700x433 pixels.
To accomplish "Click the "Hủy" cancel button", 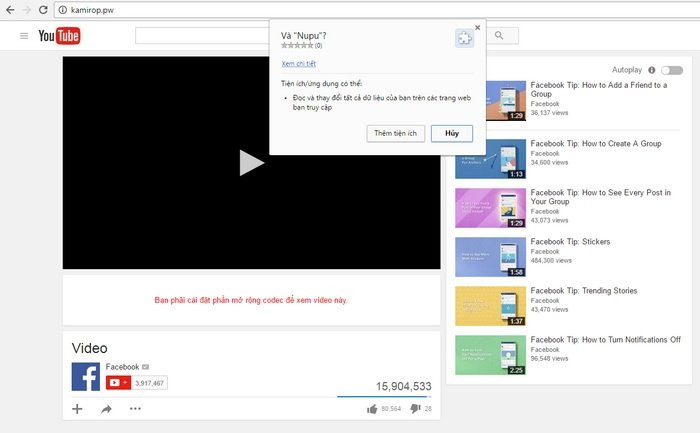I will pyautogui.click(x=451, y=133).
